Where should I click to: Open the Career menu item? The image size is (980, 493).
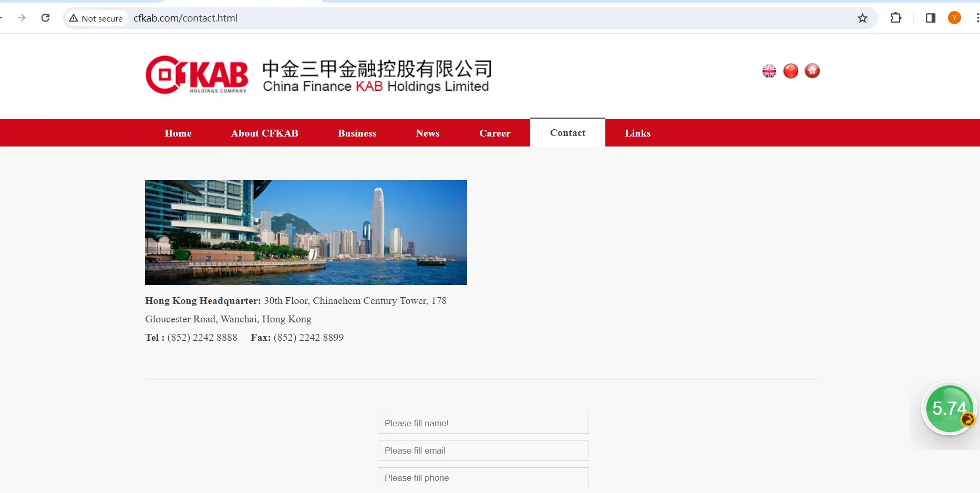[495, 133]
